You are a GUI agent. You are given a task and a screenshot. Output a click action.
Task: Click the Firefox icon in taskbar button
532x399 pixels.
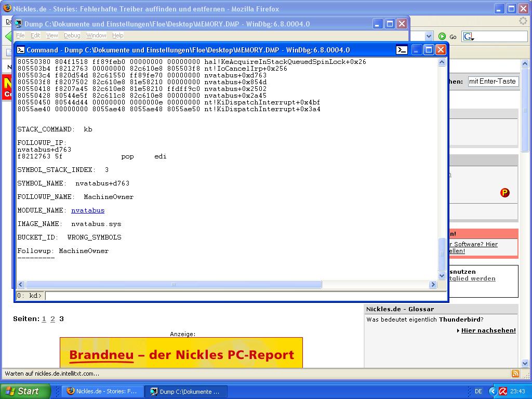(71, 391)
